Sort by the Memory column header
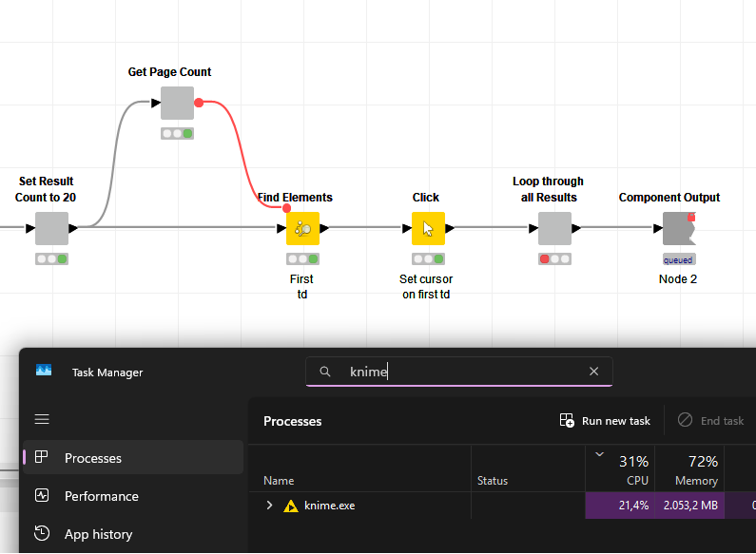 point(689,468)
